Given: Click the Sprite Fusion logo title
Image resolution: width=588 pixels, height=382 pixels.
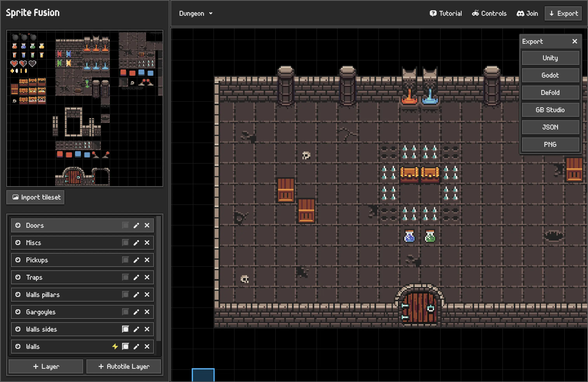Looking at the screenshot, I should click(x=33, y=13).
